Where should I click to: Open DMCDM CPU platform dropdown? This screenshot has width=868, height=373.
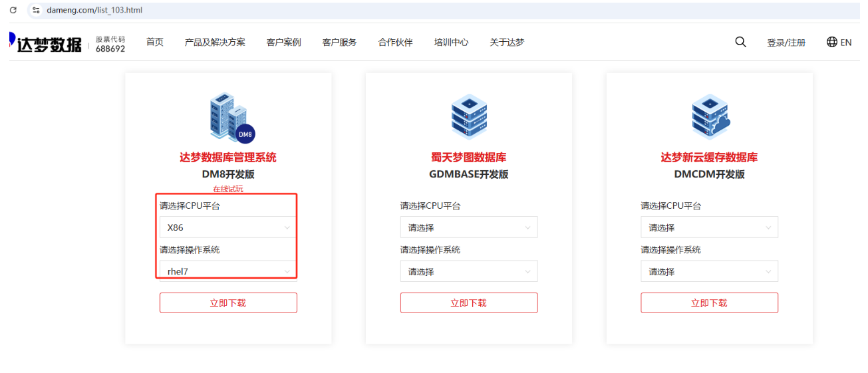point(709,227)
